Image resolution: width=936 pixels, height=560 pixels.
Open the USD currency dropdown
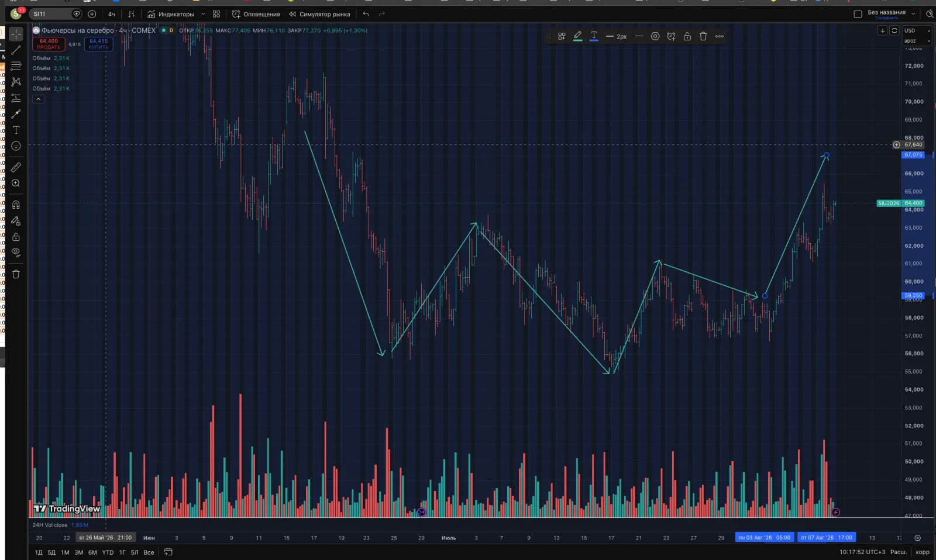click(917, 30)
